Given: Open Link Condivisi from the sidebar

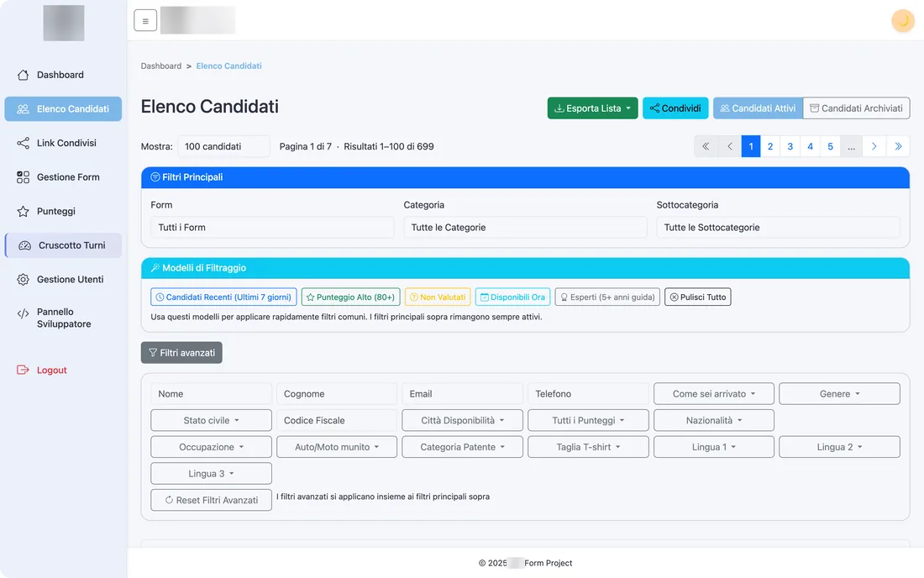Looking at the screenshot, I should 63,143.
